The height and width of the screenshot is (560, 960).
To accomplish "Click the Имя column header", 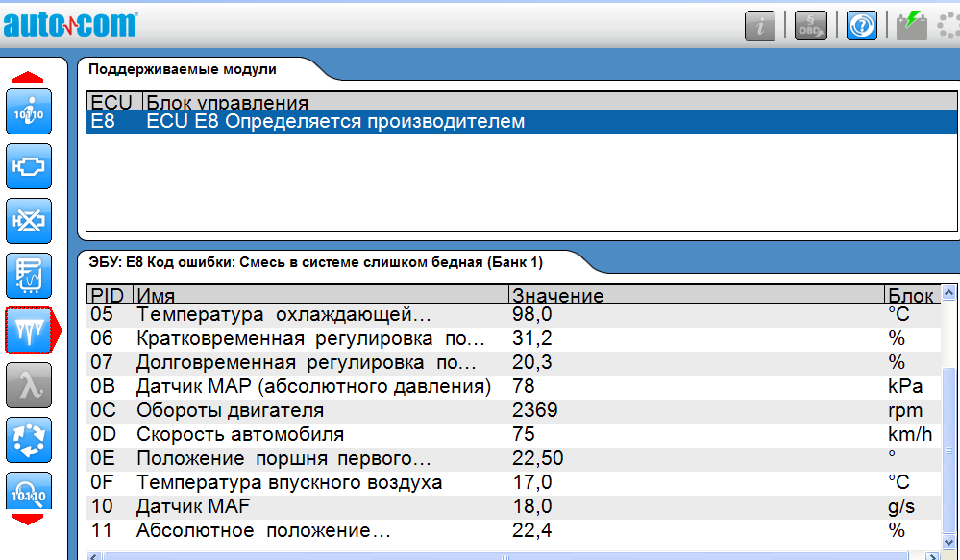I will coord(156,295).
